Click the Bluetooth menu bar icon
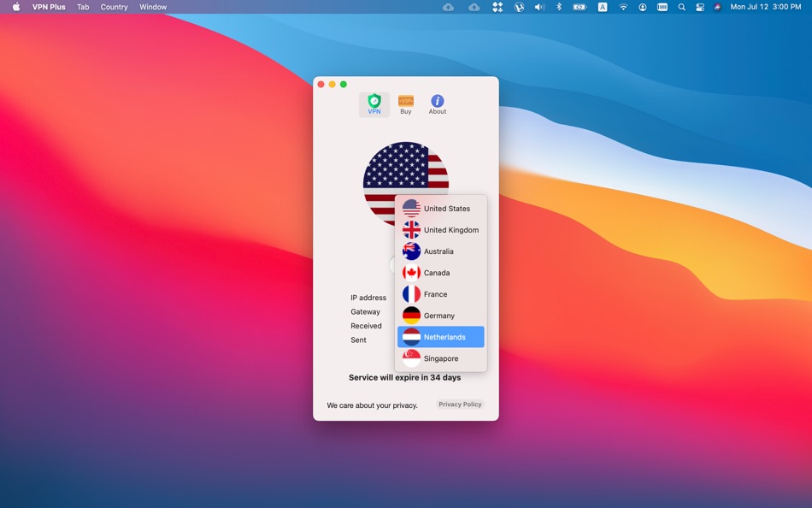Image resolution: width=812 pixels, height=508 pixels. click(559, 7)
